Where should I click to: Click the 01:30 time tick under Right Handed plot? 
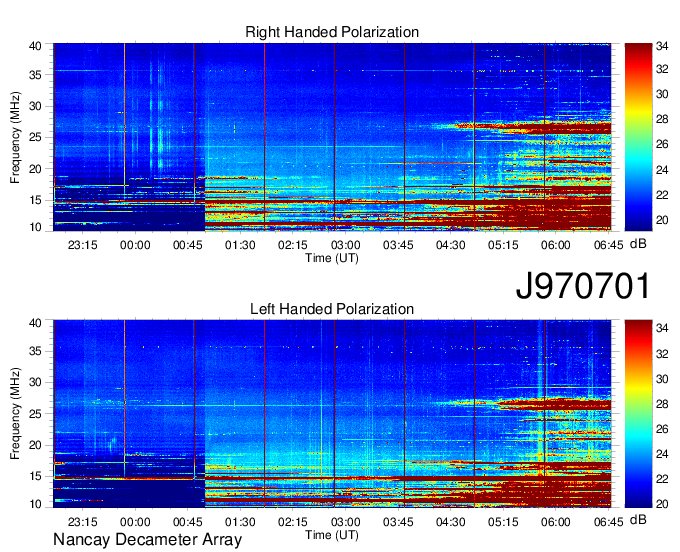click(x=240, y=245)
